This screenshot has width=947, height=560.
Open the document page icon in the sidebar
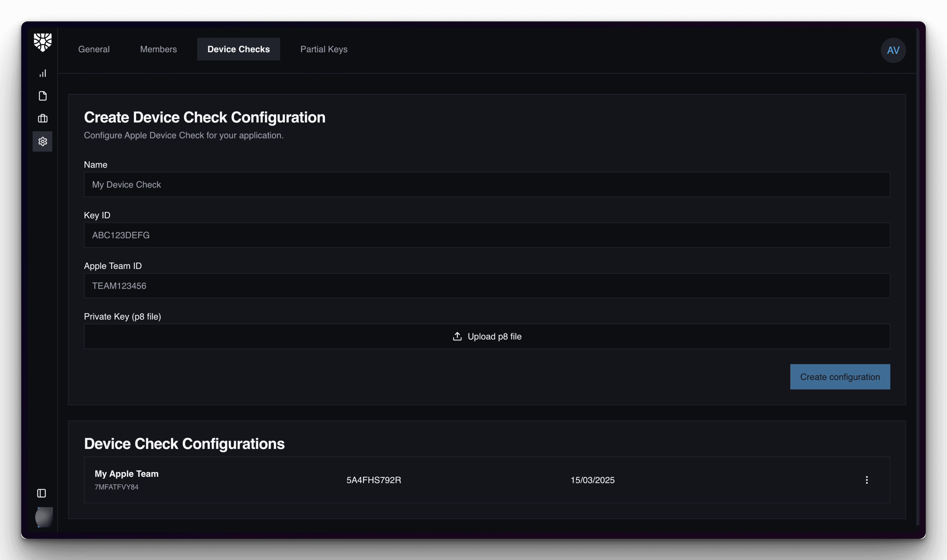43,96
